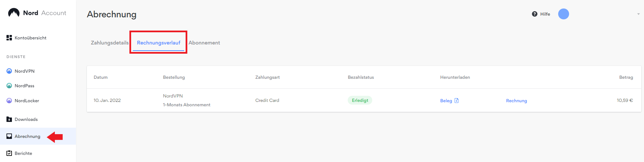Click the Abrechnung billing icon
Screen dimensions: 644x162
(x=9, y=136)
